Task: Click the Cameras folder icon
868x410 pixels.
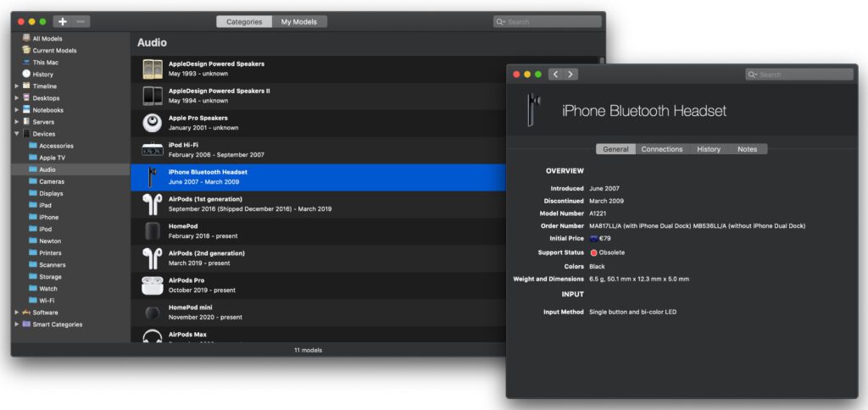Action: [x=33, y=181]
